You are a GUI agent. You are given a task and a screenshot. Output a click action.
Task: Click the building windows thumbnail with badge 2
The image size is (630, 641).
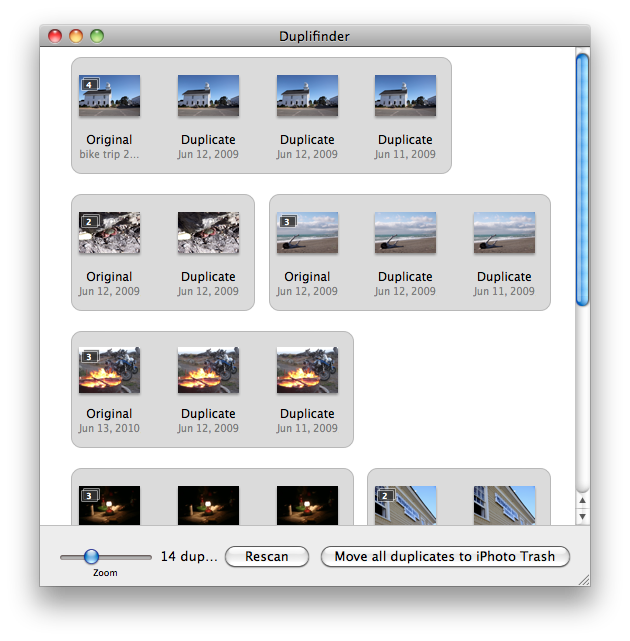click(x=405, y=504)
